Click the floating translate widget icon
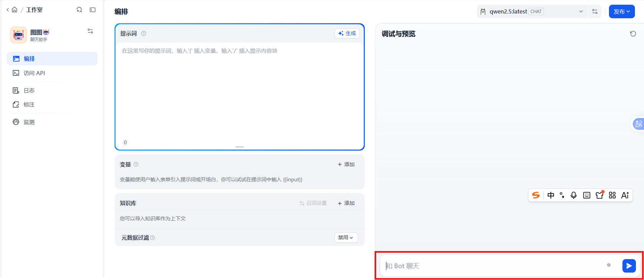644x280 pixels. point(638,124)
